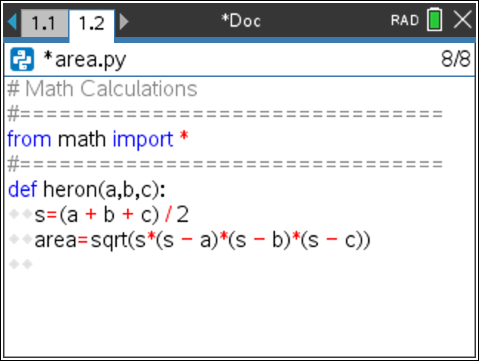Click the Python logo icon beside area.py
The height and width of the screenshot is (361, 479).
22,59
